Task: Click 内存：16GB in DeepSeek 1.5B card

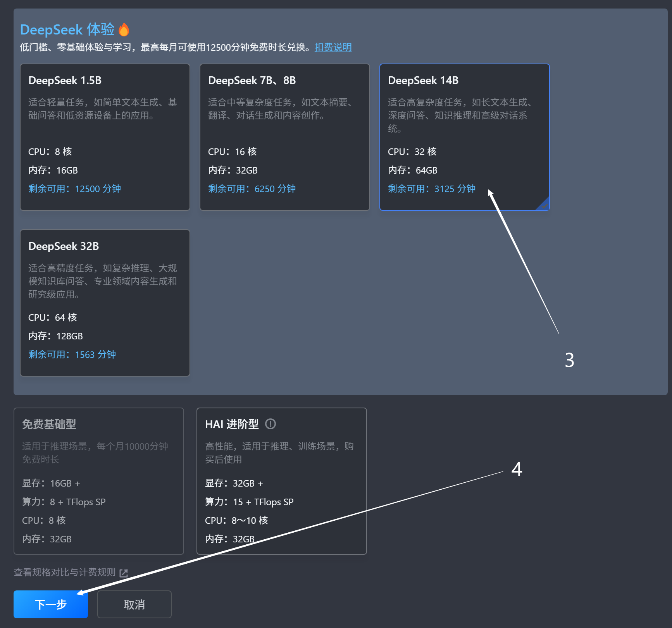Action: pos(53,170)
